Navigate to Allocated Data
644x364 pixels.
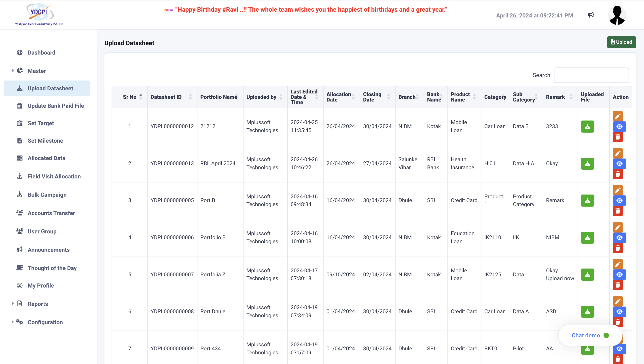47,158
